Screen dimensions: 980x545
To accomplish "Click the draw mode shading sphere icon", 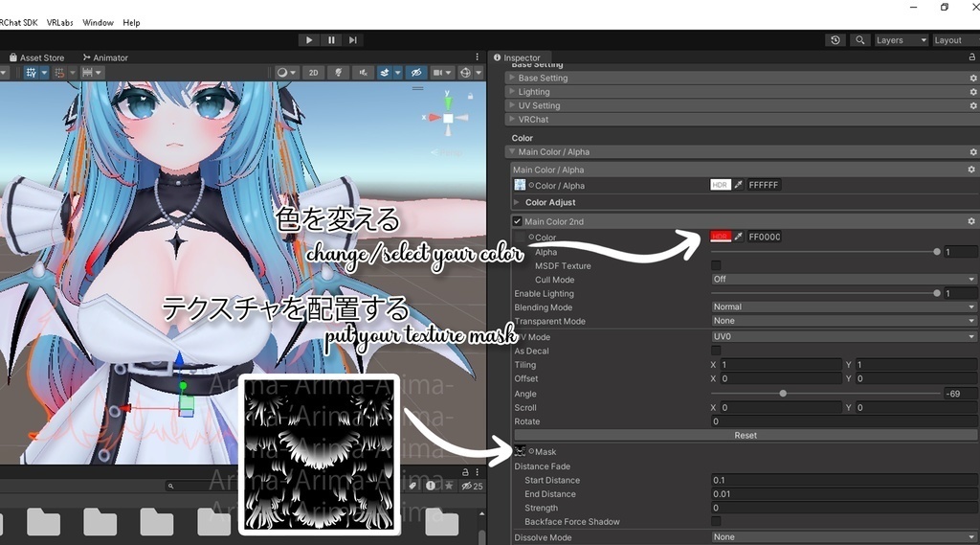I will (x=282, y=73).
